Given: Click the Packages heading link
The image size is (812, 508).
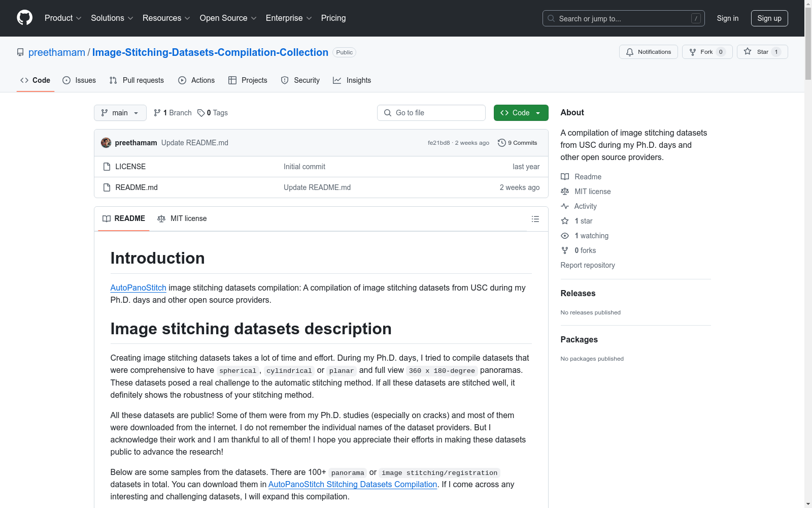Looking at the screenshot, I should tap(579, 339).
